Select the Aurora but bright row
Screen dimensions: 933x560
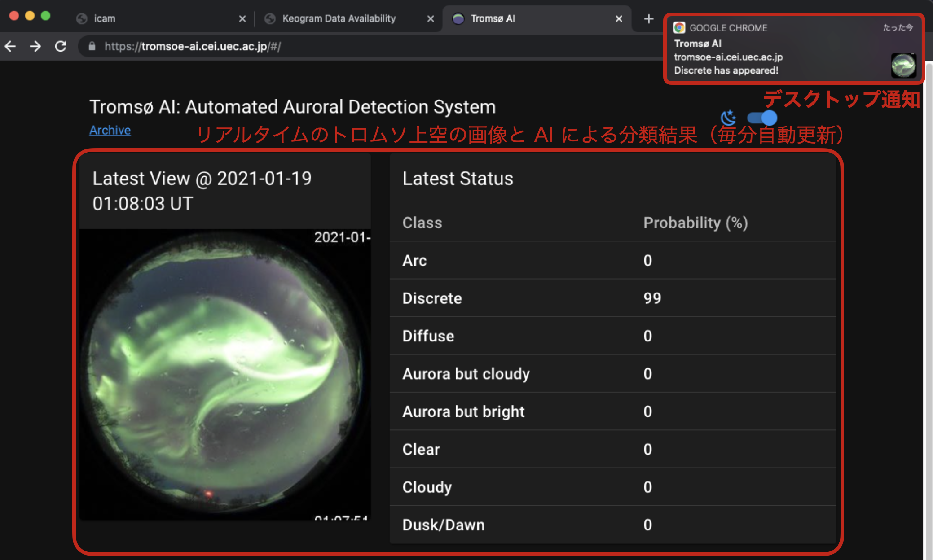pyautogui.click(x=613, y=411)
